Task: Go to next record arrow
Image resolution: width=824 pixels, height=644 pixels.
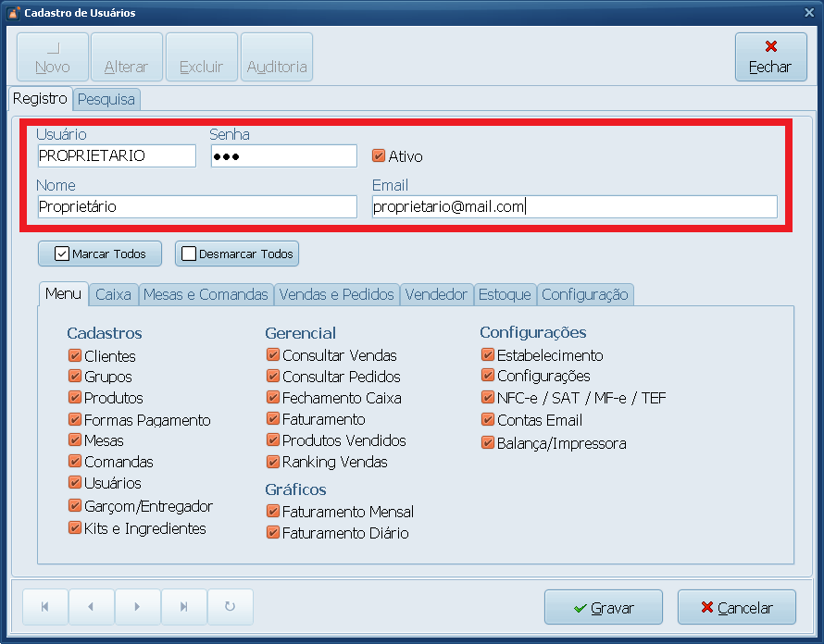Action: 137,607
